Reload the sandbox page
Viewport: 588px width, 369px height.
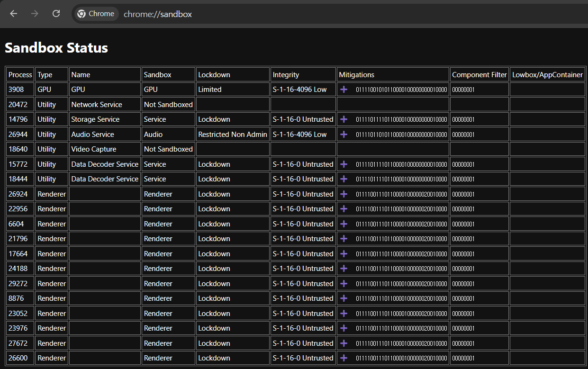pyautogui.click(x=56, y=14)
